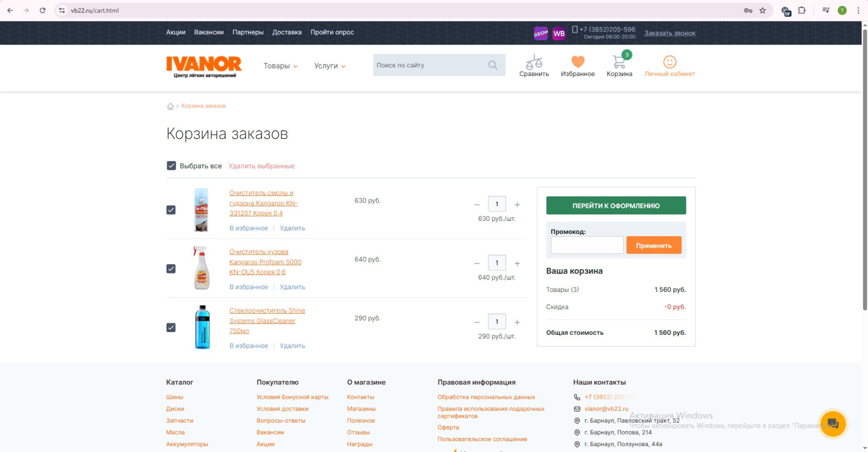Open the orange chat widget
Screen dimensions: 868x452
(833, 423)
